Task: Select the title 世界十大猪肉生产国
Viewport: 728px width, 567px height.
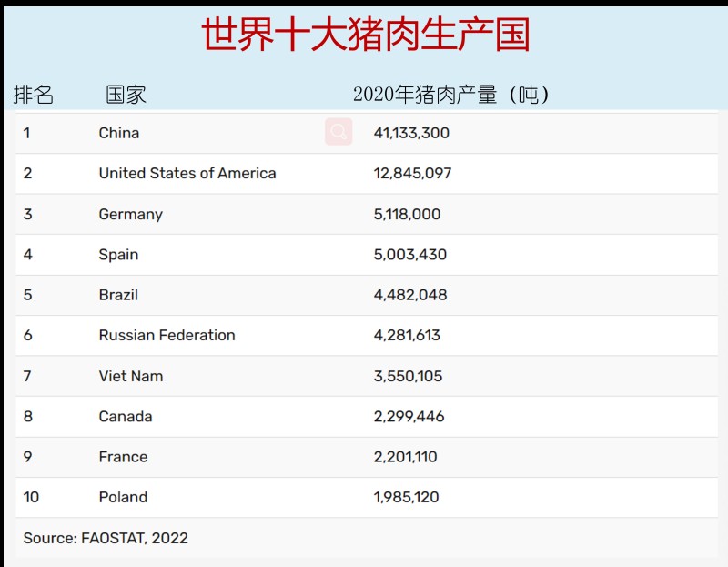Action: click(x=364, y=33)
